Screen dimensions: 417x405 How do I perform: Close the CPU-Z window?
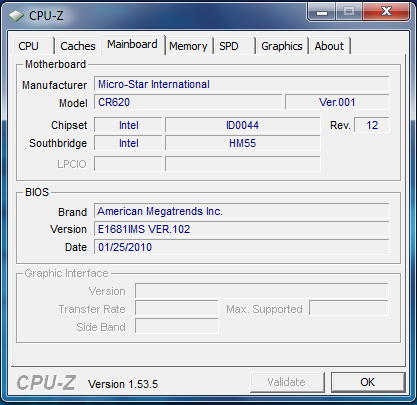386,12
